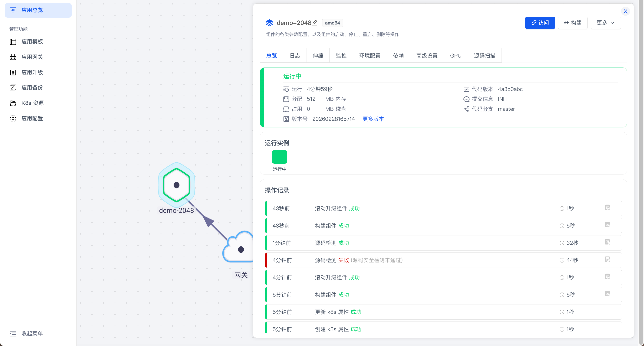Image resolution: width=644 pixels, height=346 pixels.
Task: Click the pencil edit icon beside demo-2048
Action: [315, 23]
